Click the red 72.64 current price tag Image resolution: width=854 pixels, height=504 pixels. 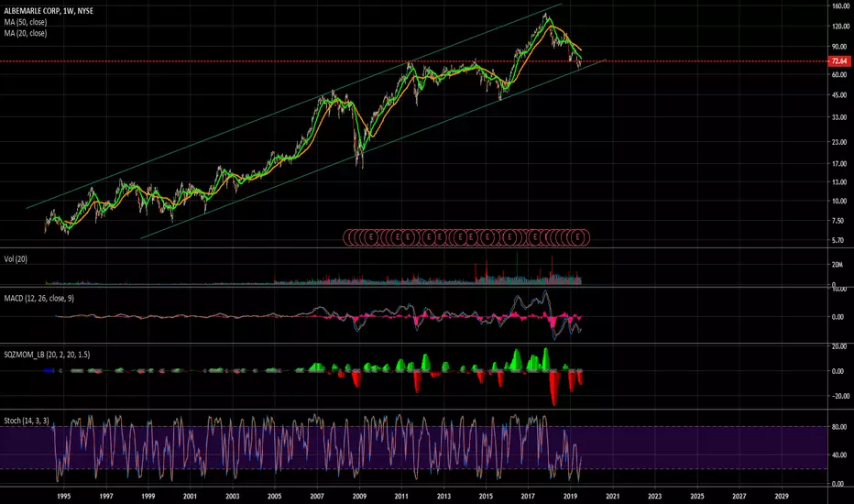(x=838, y=61)
